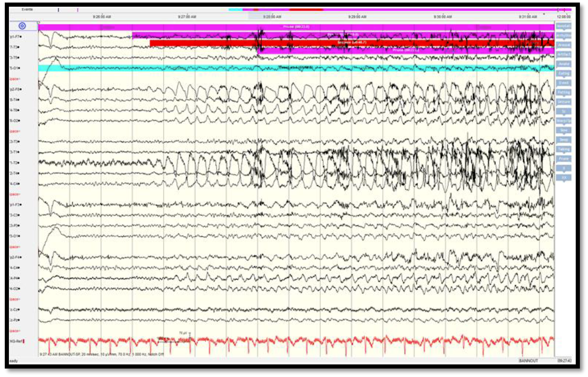
Task: Select the Fp2-F8 channel label
Action: (x=15, y=89)
